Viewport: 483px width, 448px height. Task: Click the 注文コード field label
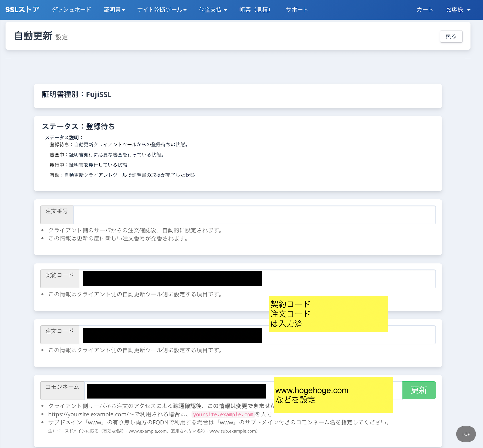click(60, 335)
